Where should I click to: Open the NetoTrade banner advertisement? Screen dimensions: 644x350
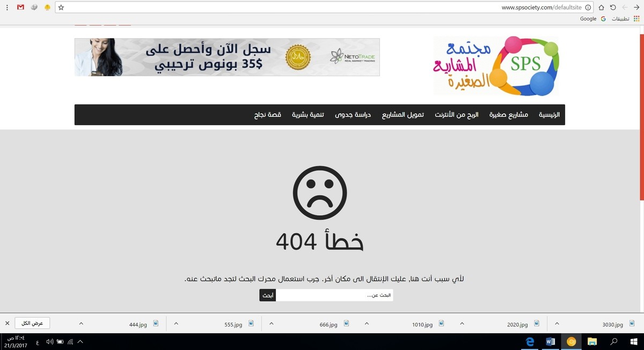pos(227,57)
